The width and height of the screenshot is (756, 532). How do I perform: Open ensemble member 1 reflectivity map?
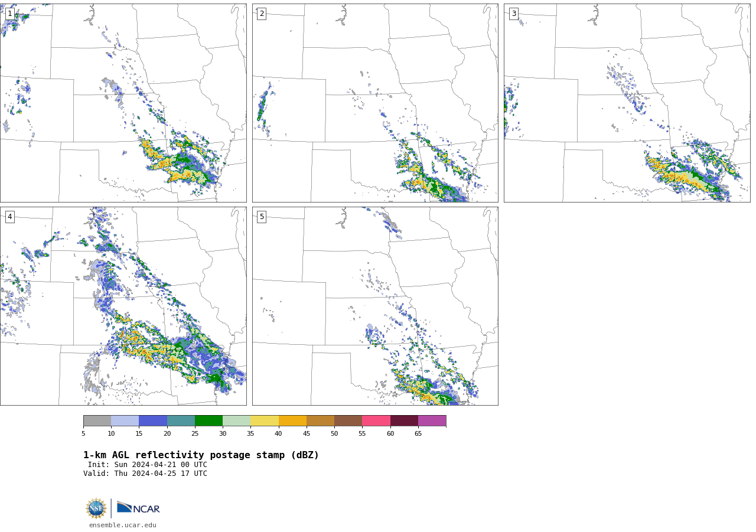click(x=123, y=103)
